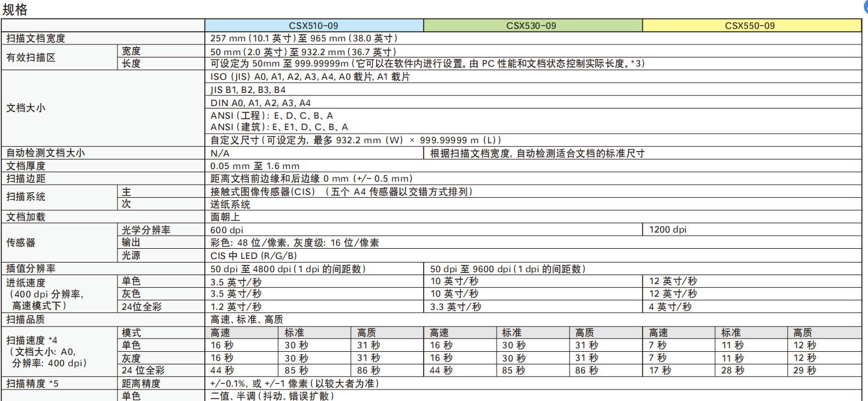Click the JIS B1, B2, B3, B4 line
This screenshot has height=401, width=868.
click(x=248, y=90)
